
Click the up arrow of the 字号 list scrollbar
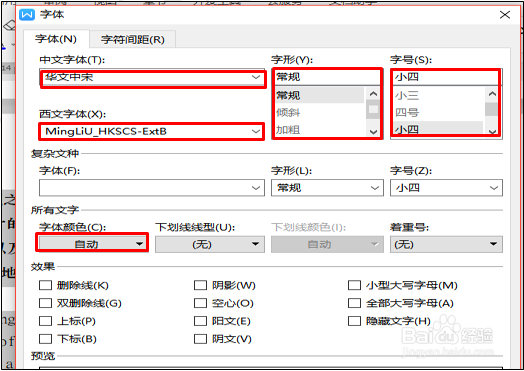pos(492,94)
